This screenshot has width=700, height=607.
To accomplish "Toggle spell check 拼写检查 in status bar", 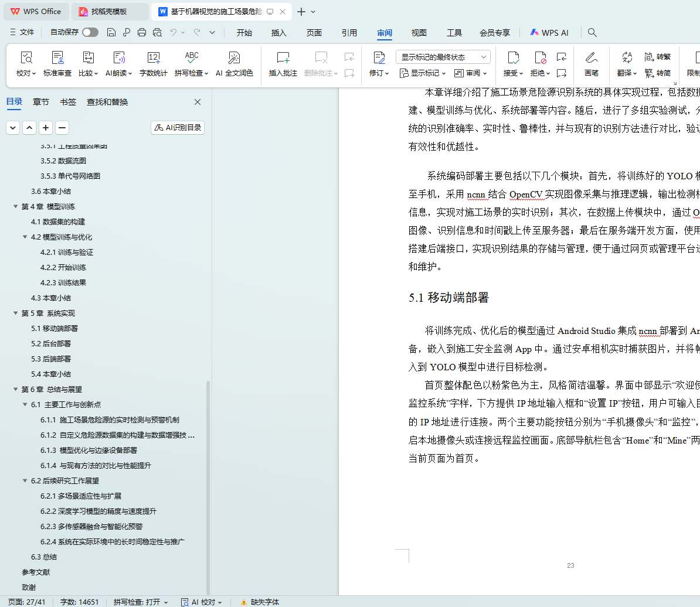I will point(141,602).
